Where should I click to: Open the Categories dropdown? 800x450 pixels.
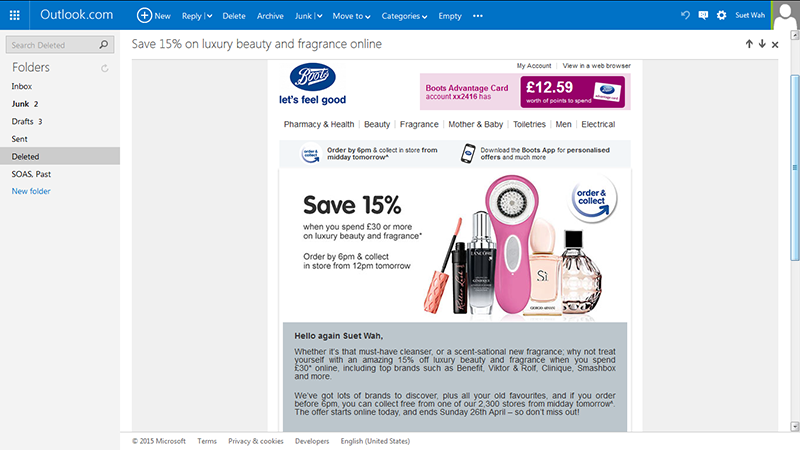tap(404, 16)
